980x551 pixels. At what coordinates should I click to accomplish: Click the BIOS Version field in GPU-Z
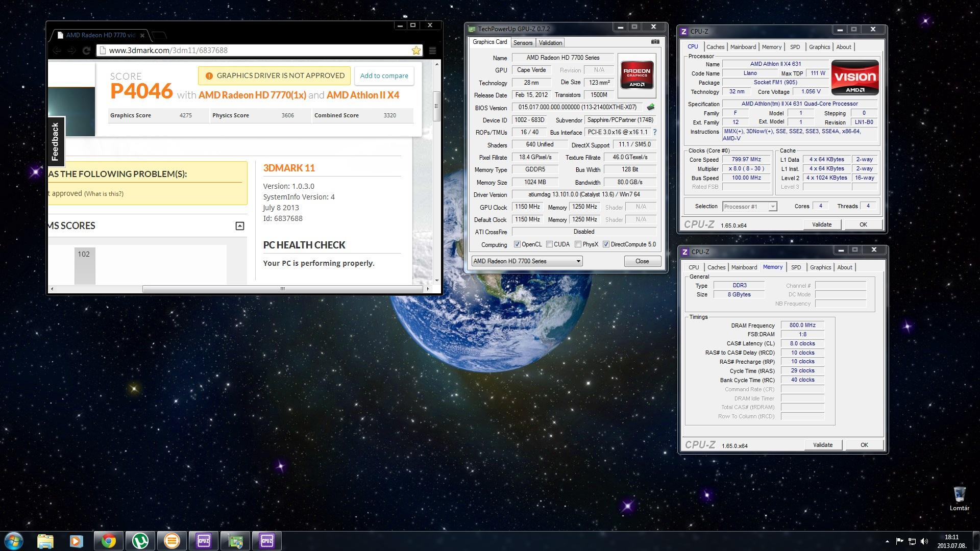click(x=577, y=107)
